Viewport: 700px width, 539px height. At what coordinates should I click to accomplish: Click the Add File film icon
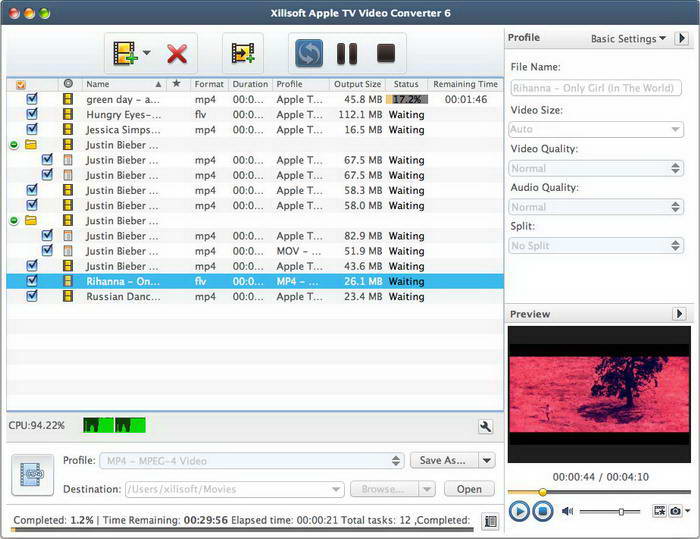click(126, 53)
